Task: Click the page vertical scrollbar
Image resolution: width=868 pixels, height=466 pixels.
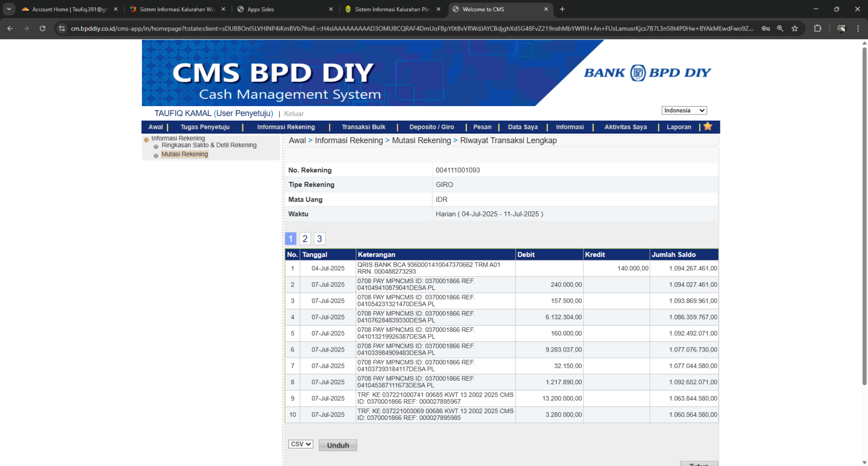Action: click(x=864, y=216)
